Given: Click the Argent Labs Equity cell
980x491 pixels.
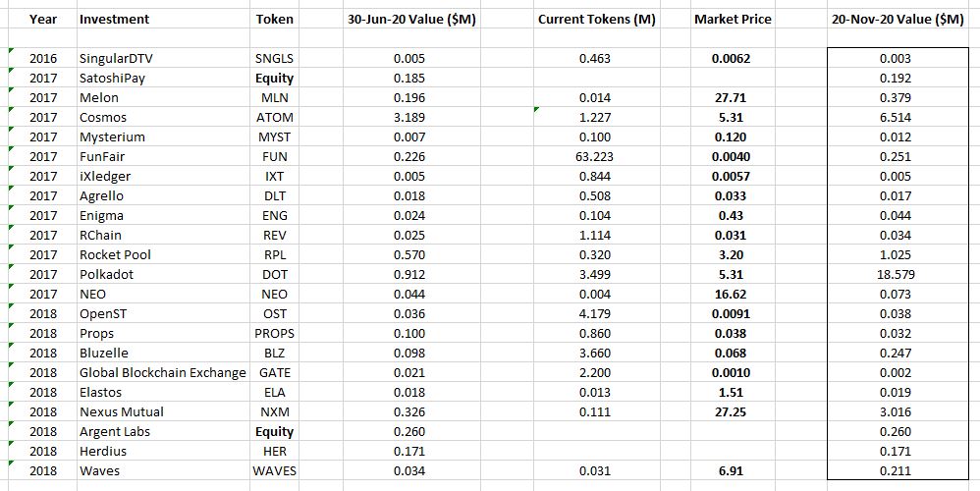Looking at the screenshot, I should point(274,432).
